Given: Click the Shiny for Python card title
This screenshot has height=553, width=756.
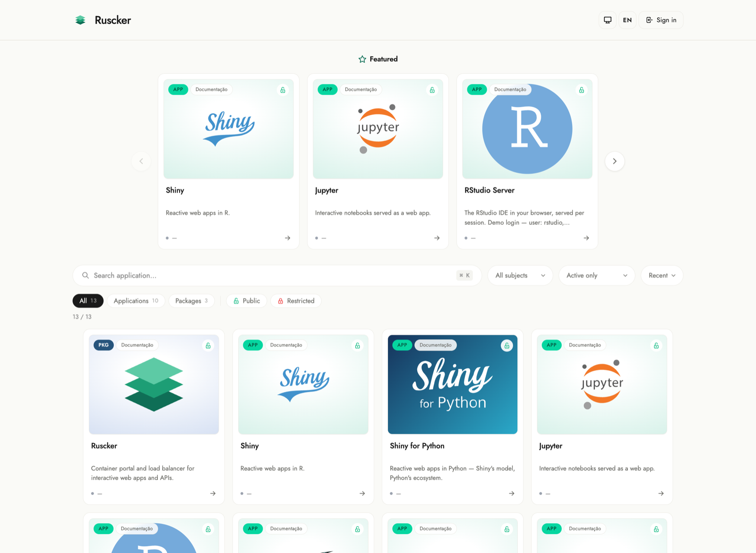Looking at the screenshot, I should click(x=417, y=446).
